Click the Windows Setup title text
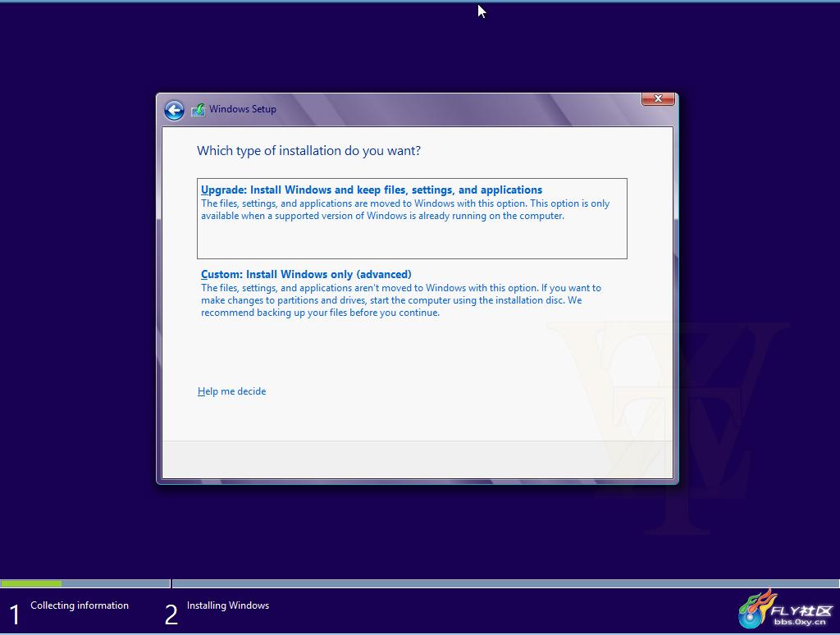The height and width of the screenshot is (635, 840). (x=243, y=109)
